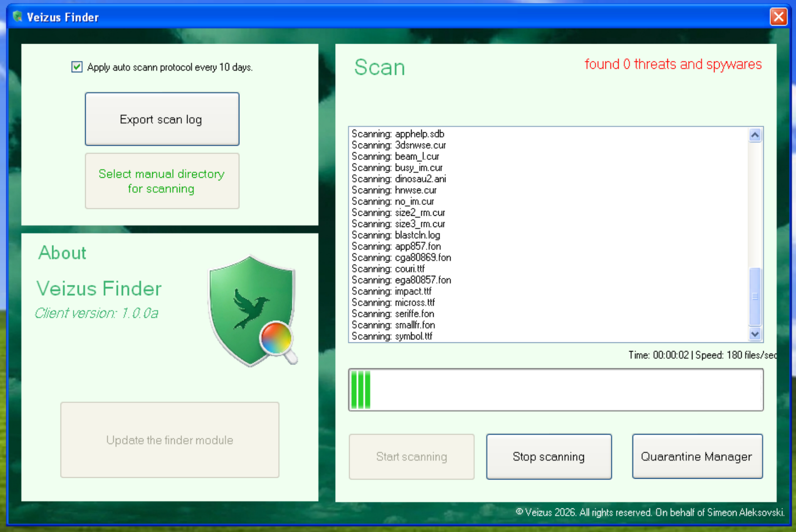Open the Quarantine Manager
Viewport: 796px width, 532px height.
point(698,457)
